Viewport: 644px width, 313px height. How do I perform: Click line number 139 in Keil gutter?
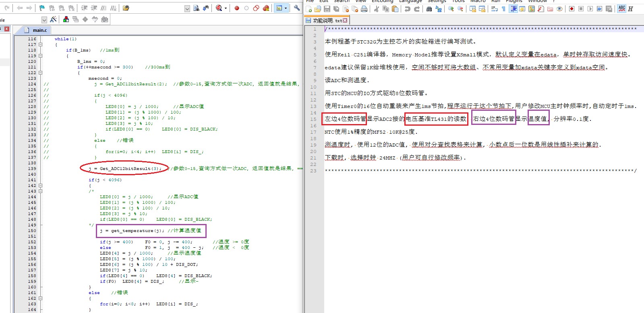click(x=32, y=169)
